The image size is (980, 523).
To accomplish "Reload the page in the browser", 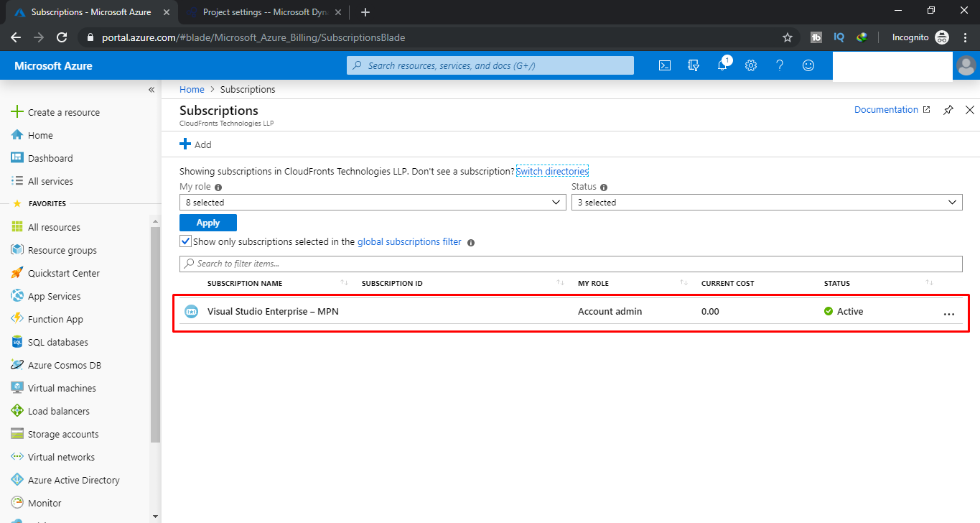I will coord(62,37).
